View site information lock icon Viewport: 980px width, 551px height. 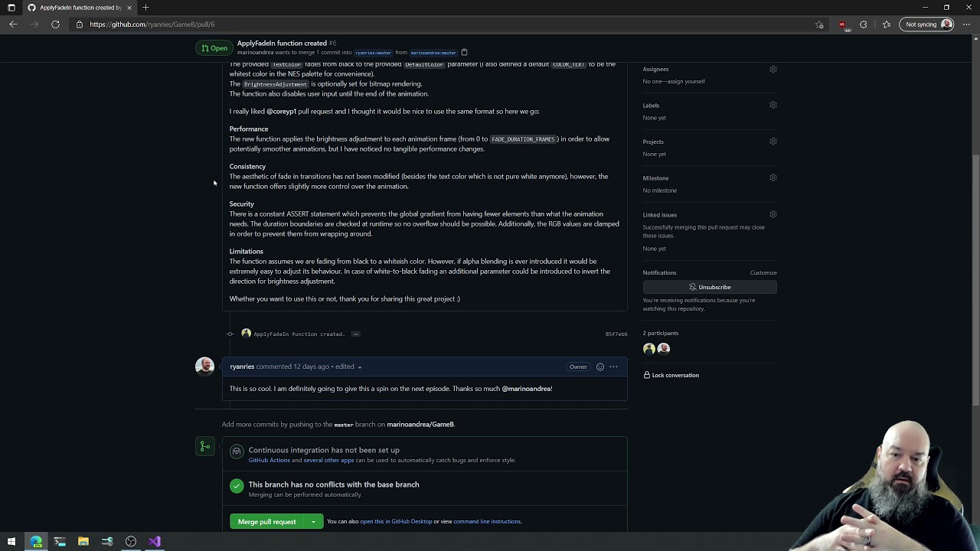point(80,24)
